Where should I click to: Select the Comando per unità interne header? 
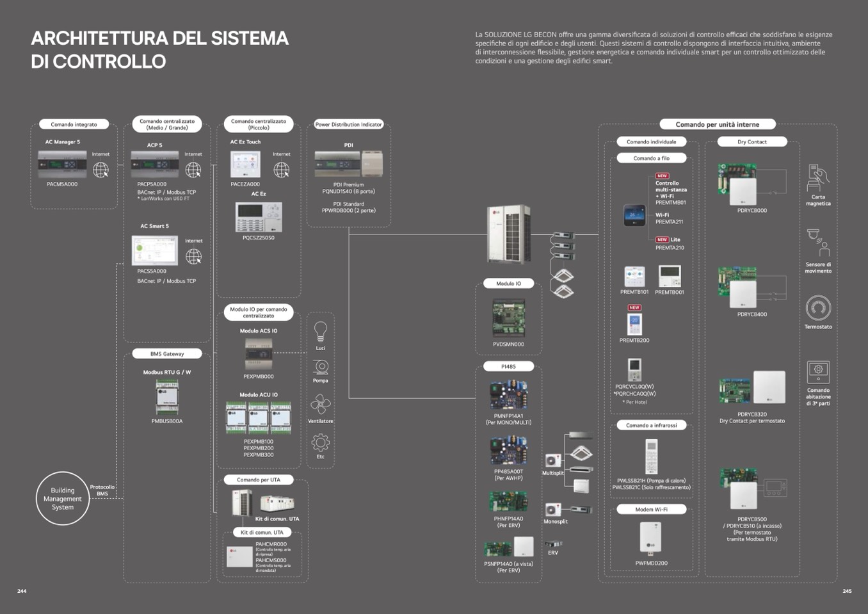click(x=717, y=124)
